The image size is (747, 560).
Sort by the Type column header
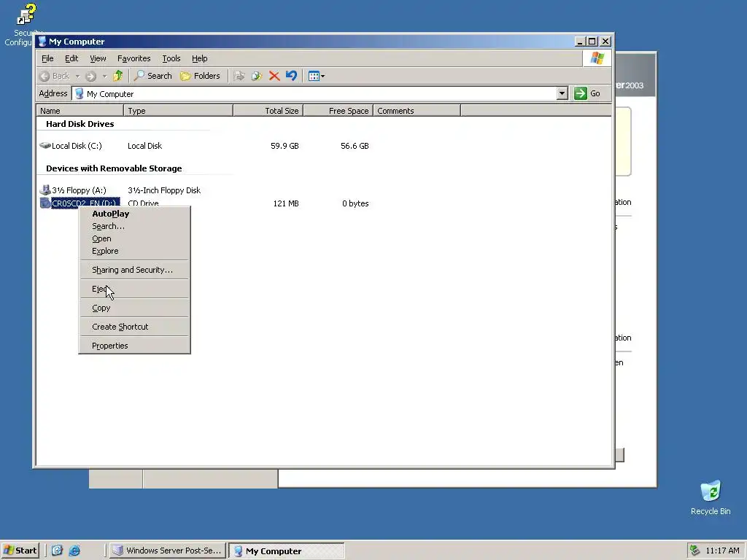pos(179,111)
